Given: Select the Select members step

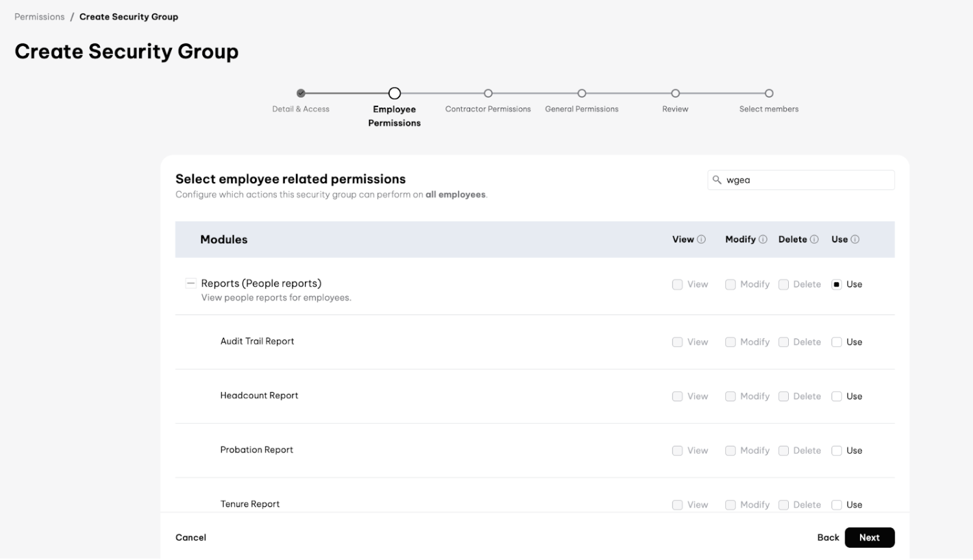Looking at the screenshot, I should tap(769, 93).
